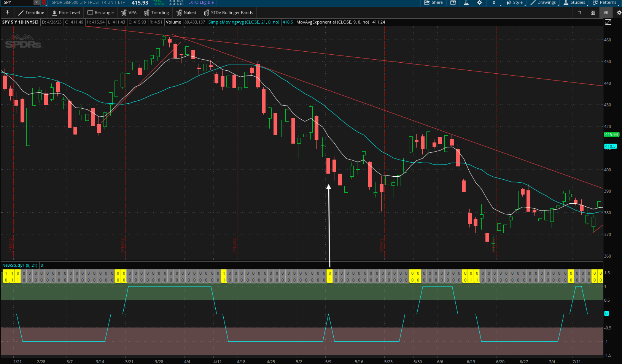
Task: Click the cyan 410.5 moving average price label
Action: click(x=610, y=146)
